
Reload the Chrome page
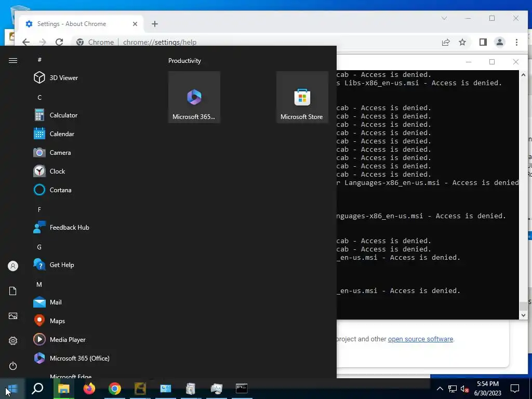59,42
